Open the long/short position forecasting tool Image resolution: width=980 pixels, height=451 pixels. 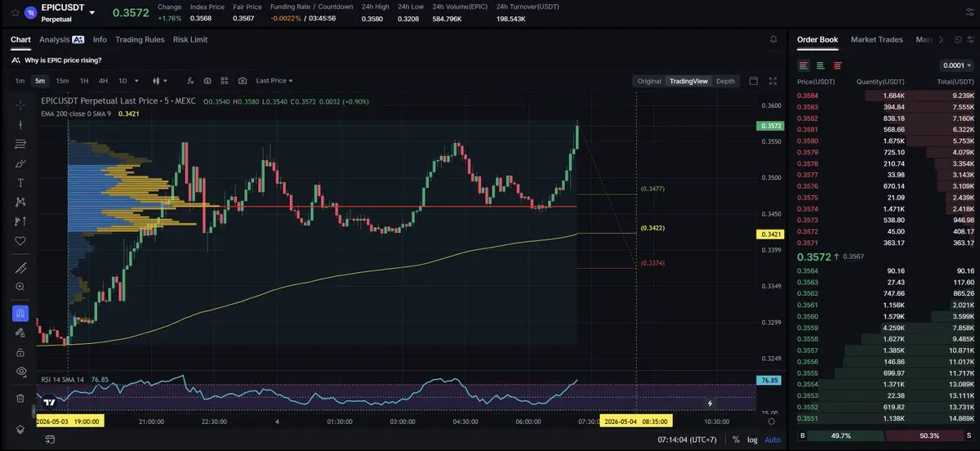[x=20, y=221]
